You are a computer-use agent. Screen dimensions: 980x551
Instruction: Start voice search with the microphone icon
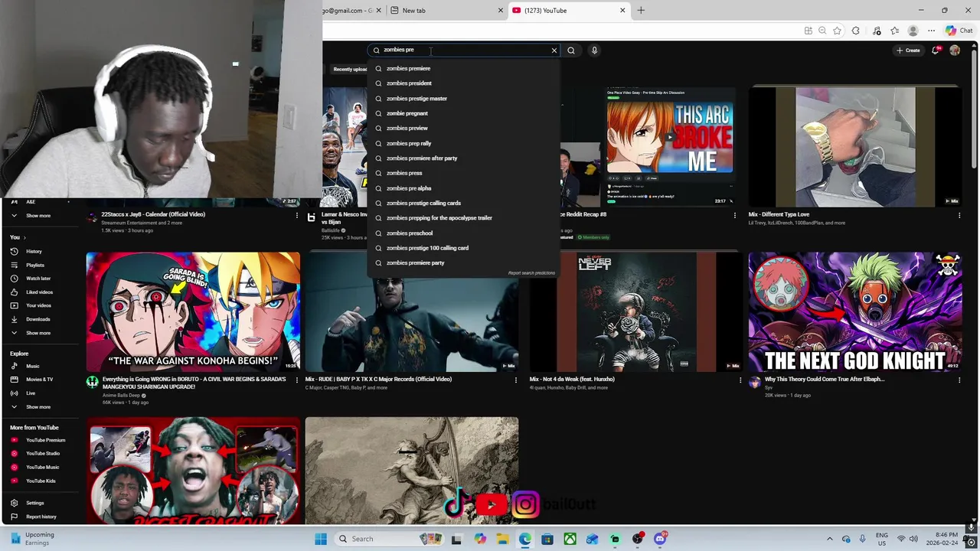[594, 51]
